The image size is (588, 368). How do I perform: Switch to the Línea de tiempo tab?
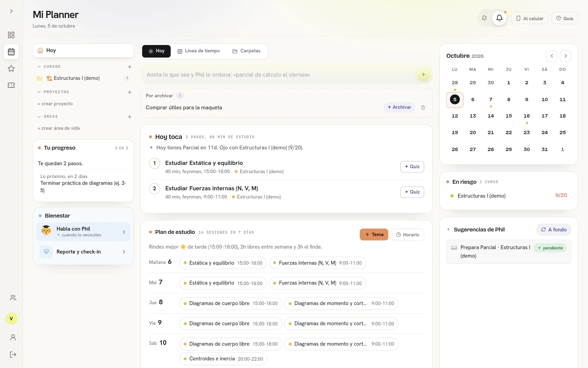(x=198, y=51)
